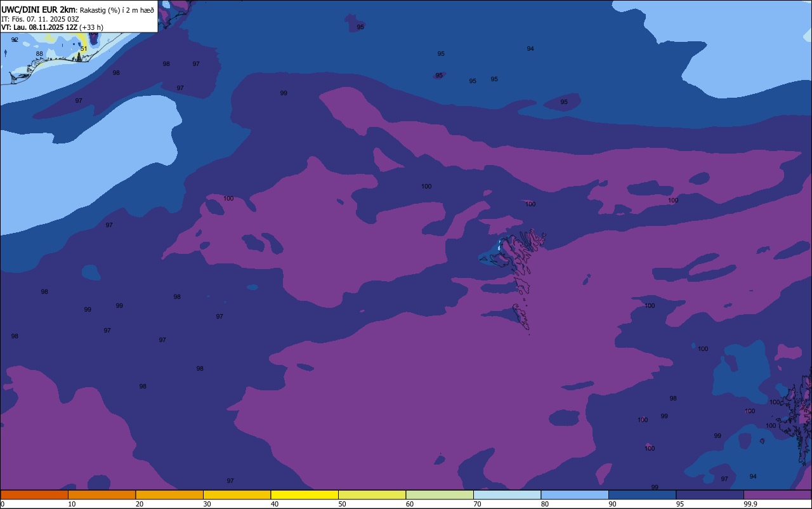
Task: Click the 10–20 orange legend swatch
Action: [x=101, y=494]
